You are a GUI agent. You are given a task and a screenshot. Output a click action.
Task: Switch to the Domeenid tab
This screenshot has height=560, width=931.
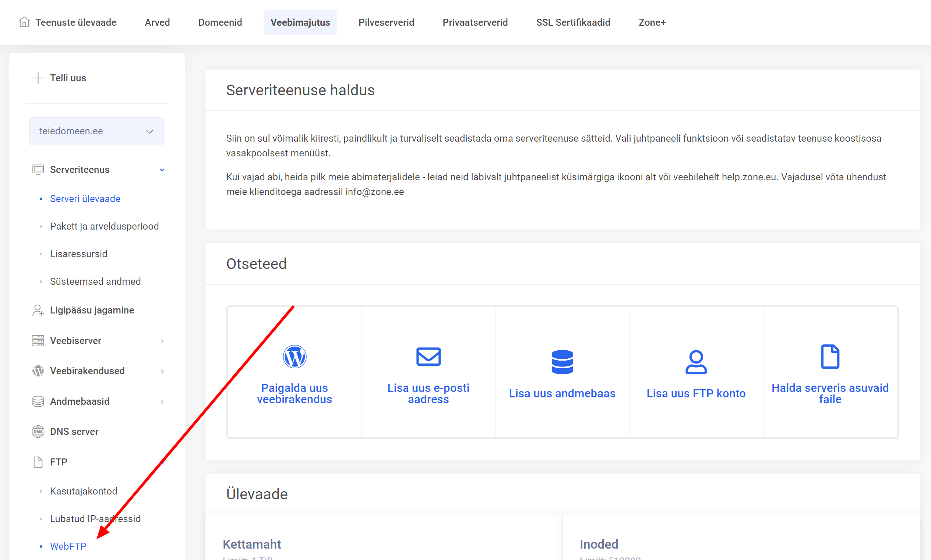pyautogui.click(x=220, y=22)
